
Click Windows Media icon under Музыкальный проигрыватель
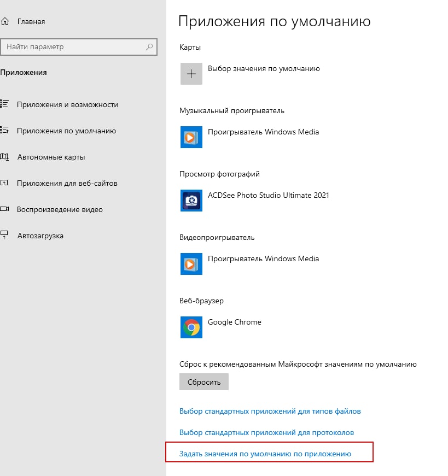tap(191, 137)
